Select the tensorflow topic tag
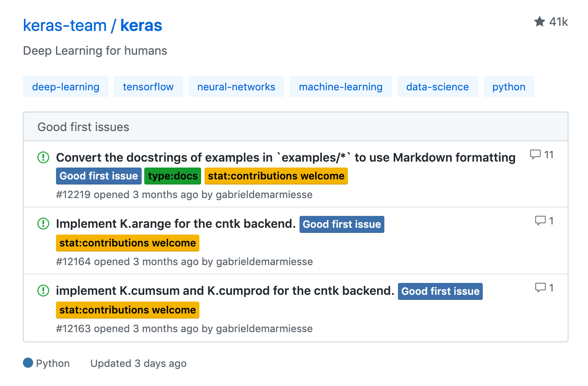This screenshot has width=588, height=386. click(x=148, y=87)
